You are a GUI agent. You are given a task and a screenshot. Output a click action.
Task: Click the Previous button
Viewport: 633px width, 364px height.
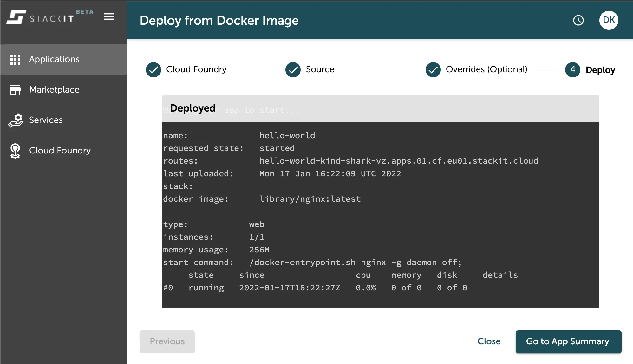(x=167, y=341)
